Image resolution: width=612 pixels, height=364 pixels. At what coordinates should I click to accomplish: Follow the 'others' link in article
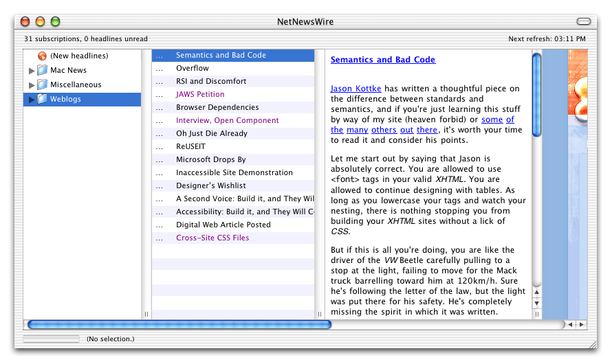point(384,130)
